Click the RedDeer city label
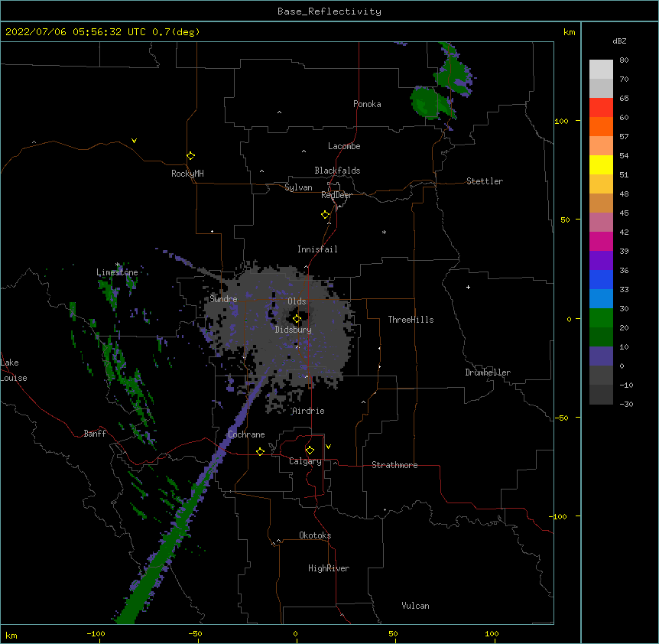The image size is (659, 644). 336,195
